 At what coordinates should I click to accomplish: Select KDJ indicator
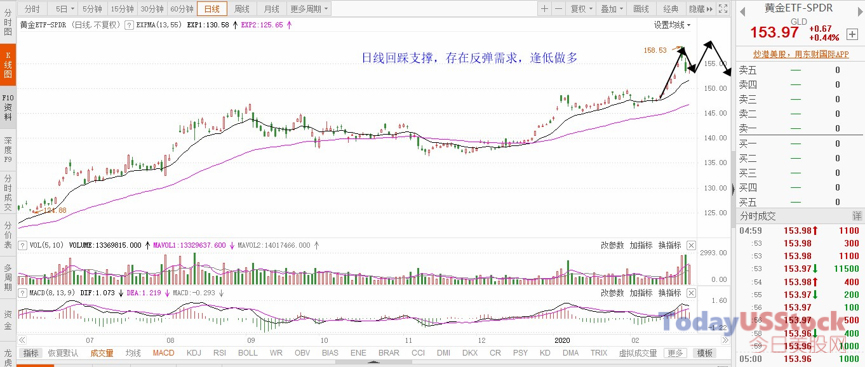click(194, 353)
